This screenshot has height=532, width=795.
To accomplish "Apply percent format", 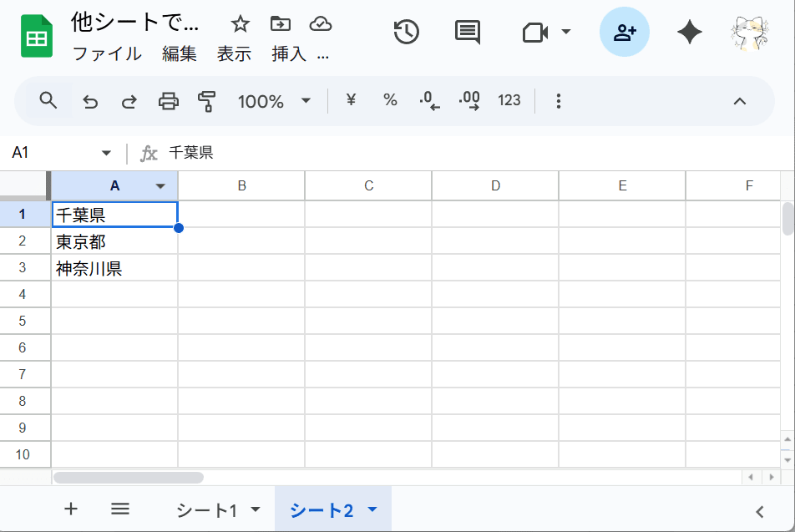I will point(389,101).
